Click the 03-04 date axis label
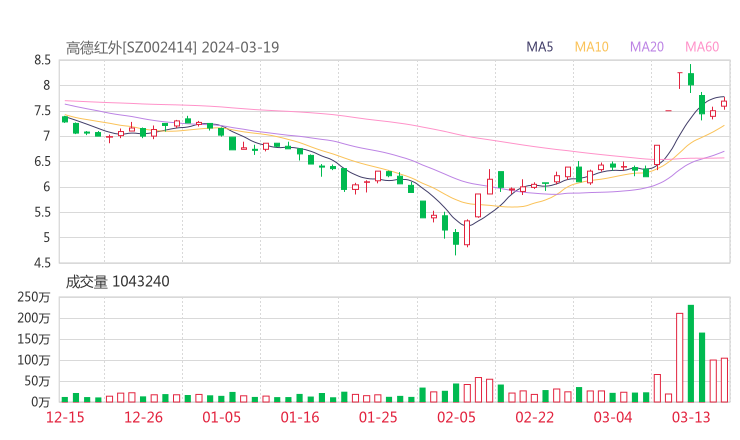 (x=613, y=418)
